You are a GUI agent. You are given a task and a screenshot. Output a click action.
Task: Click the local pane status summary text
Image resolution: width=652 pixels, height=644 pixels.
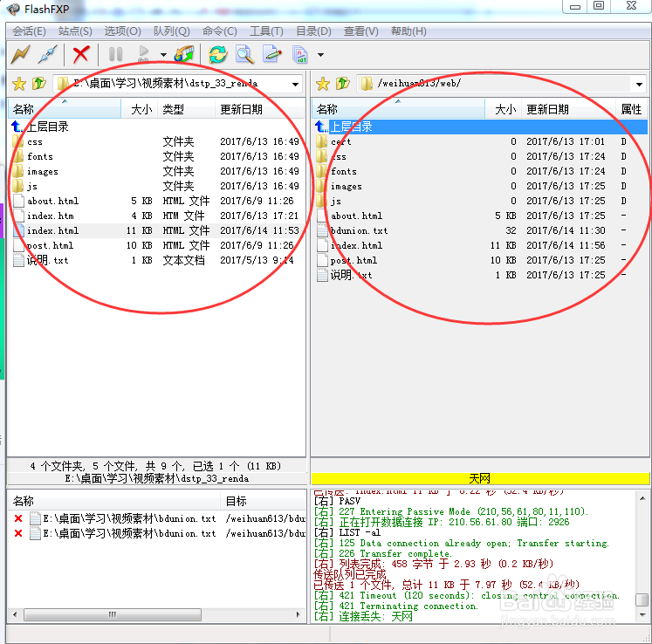[x=156, y=466]
